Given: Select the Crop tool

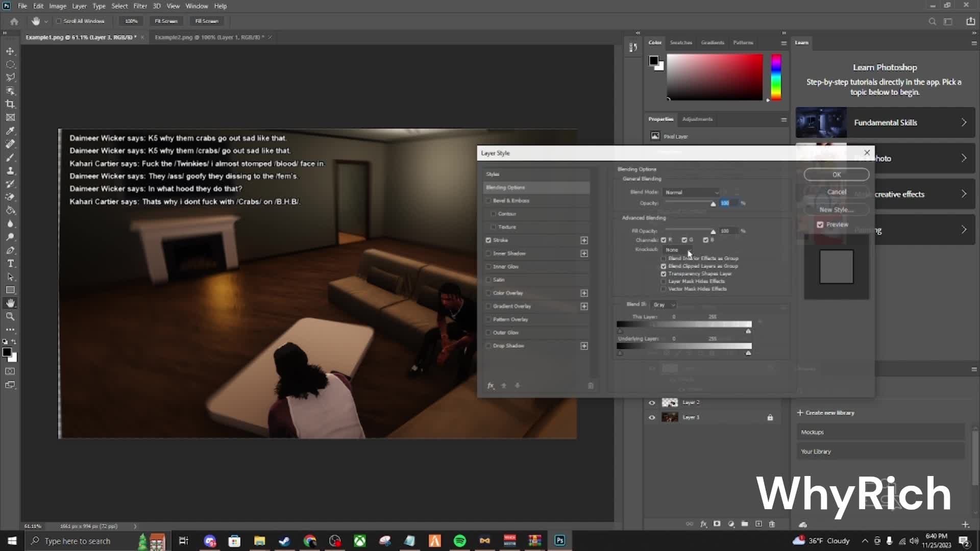Looking at the screenshot, I should 10,104.
